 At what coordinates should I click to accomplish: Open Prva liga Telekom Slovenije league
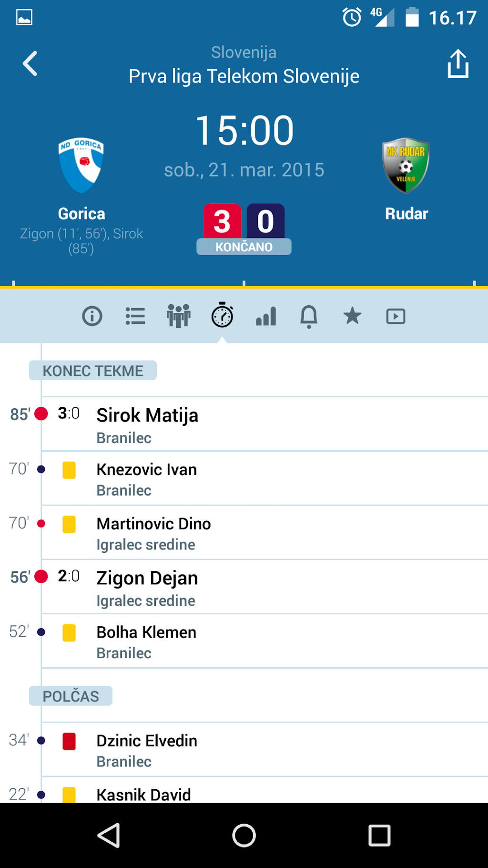[x=244, y=76]
